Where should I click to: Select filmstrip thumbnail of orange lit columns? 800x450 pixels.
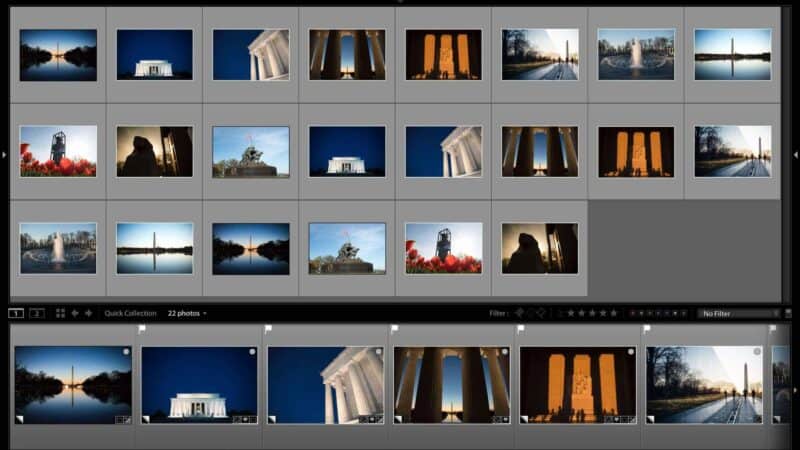[578, 385]
